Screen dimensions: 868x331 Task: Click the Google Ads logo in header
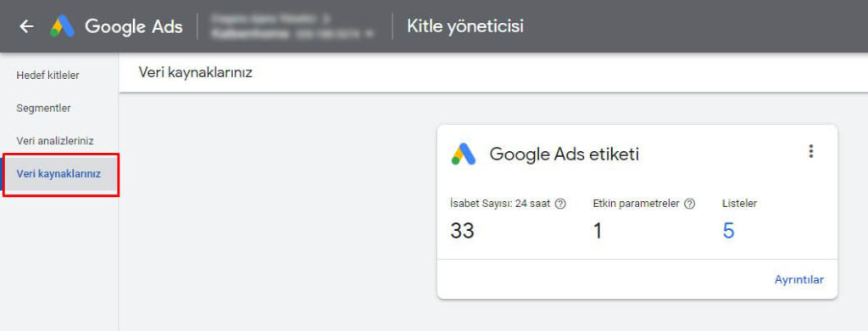(x=62, y=26)
